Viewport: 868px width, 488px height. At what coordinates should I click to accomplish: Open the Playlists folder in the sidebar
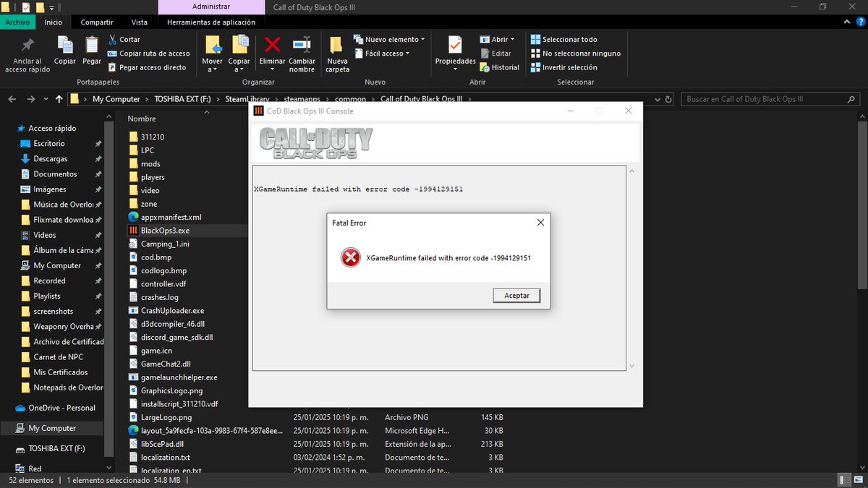(46, 296)
